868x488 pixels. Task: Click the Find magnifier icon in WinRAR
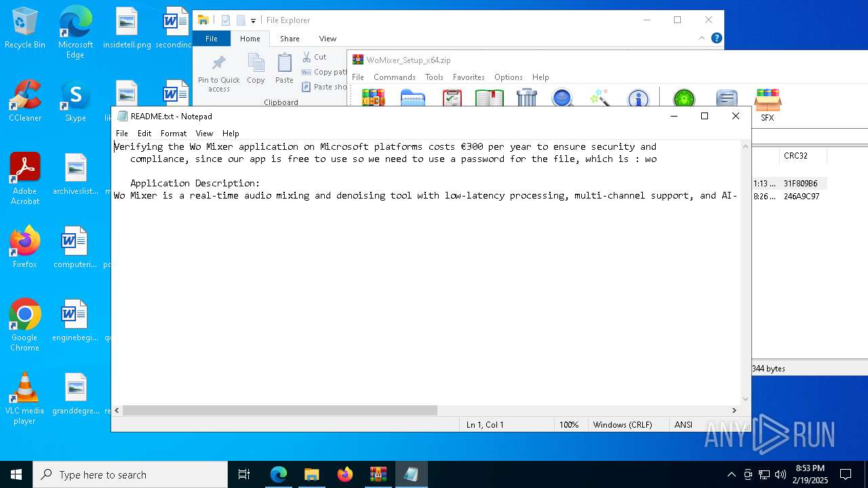pos(563,98)
